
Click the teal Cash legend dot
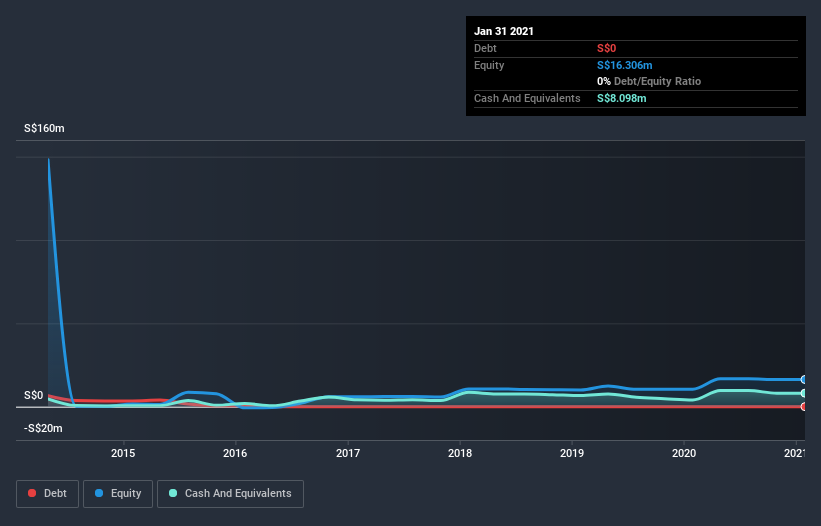click(x=173, y=493)
